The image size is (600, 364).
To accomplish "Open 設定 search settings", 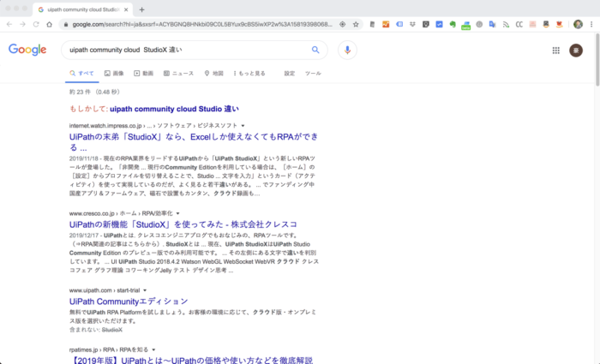I will (x=290, y=73).
